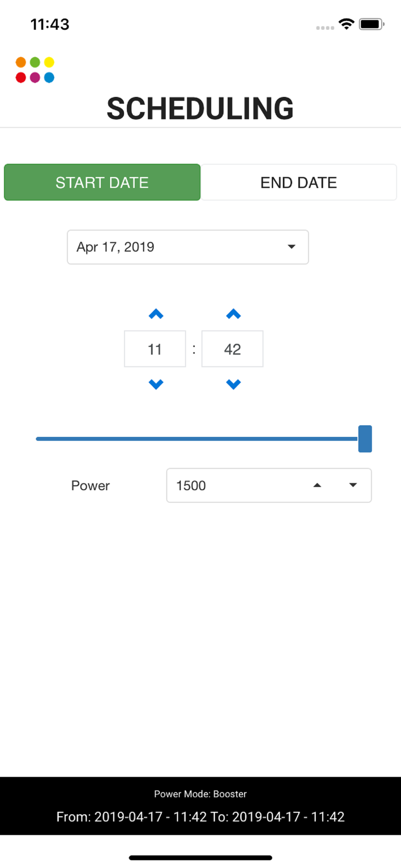Decrease the hour with down chevron
Viewport: 401px width, 868px height.
click(156, 384)
